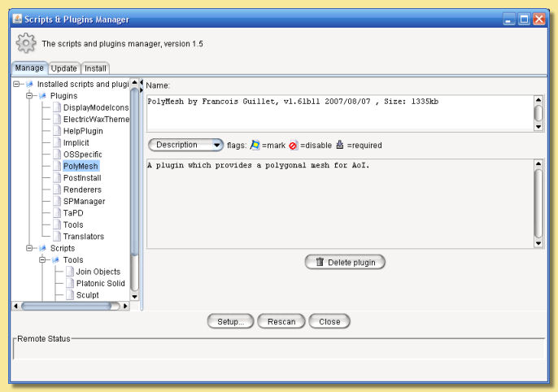
Task: Open the Description dropdown
Action: pyautogui.click(x=185, y=145)
